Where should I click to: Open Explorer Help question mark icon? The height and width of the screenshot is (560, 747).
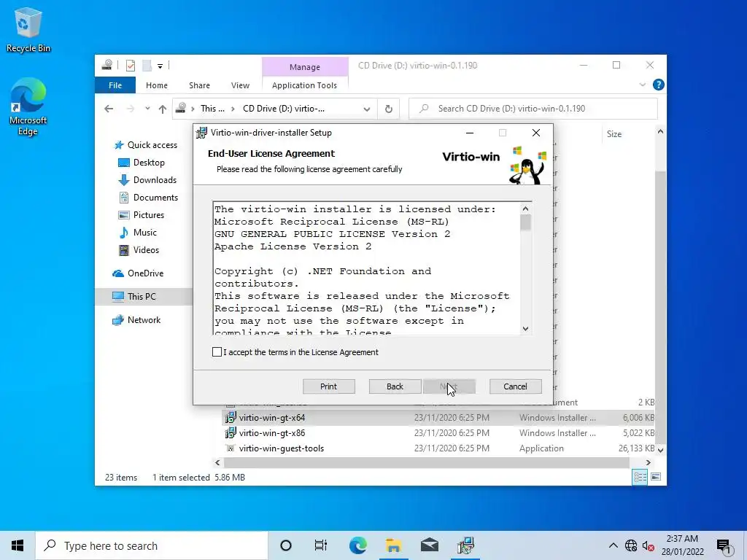pyautogui.click(x=659, y=85)
